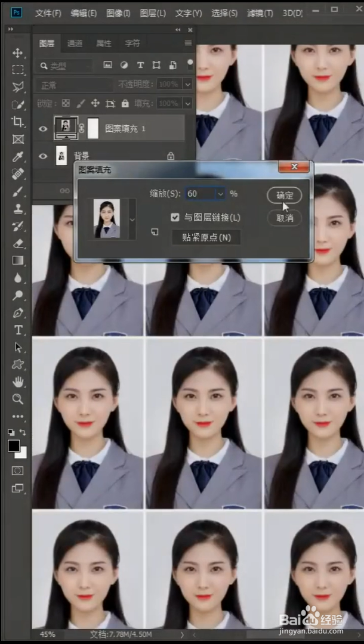Select the Dodge tool

pyautogui.click(x=18, y=295)
